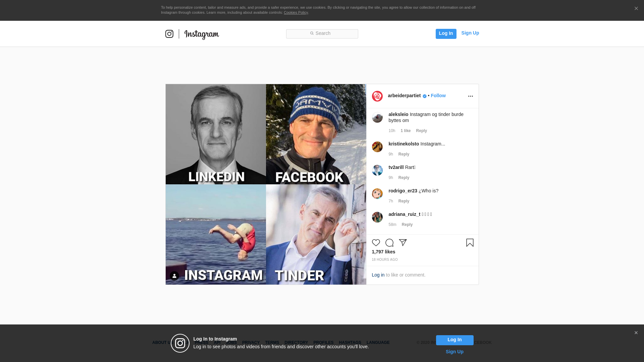Viewport: 644px width, 362px height.
Task: Reply to tv2arill's comment
Action: [x=404, y=178]
